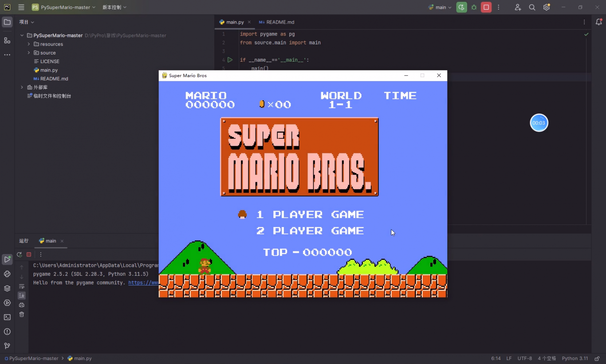
Task: Open More Actions menu beside the stop button
Action: click(x=499, y=7)
